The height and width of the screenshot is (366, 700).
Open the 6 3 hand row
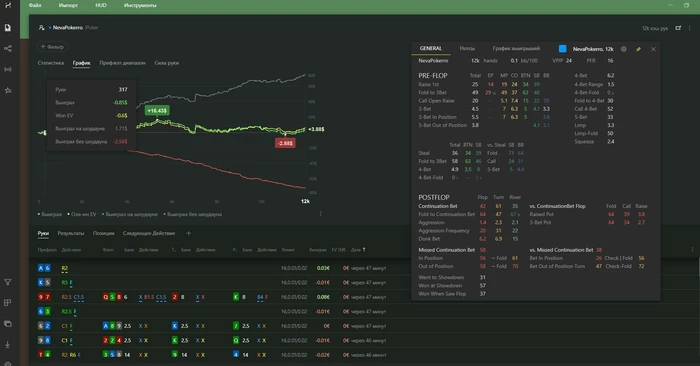(364, 311)
